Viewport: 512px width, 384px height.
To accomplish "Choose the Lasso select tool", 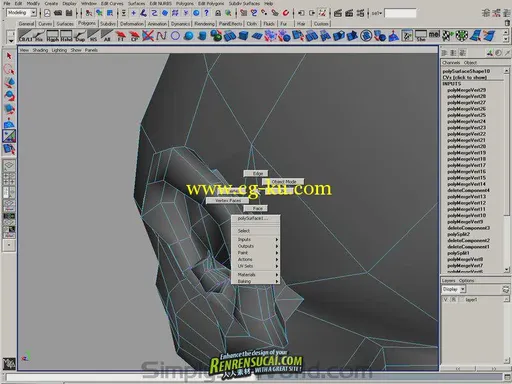I will pos(9,69).
